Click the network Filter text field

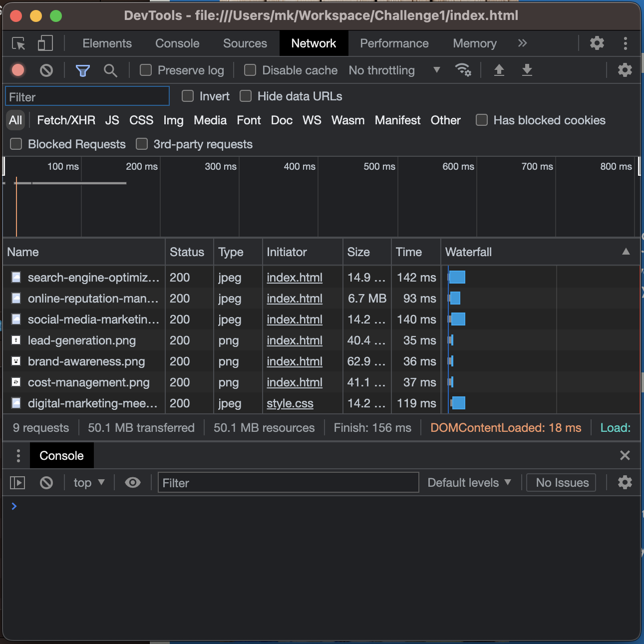[x=87, y=97]
